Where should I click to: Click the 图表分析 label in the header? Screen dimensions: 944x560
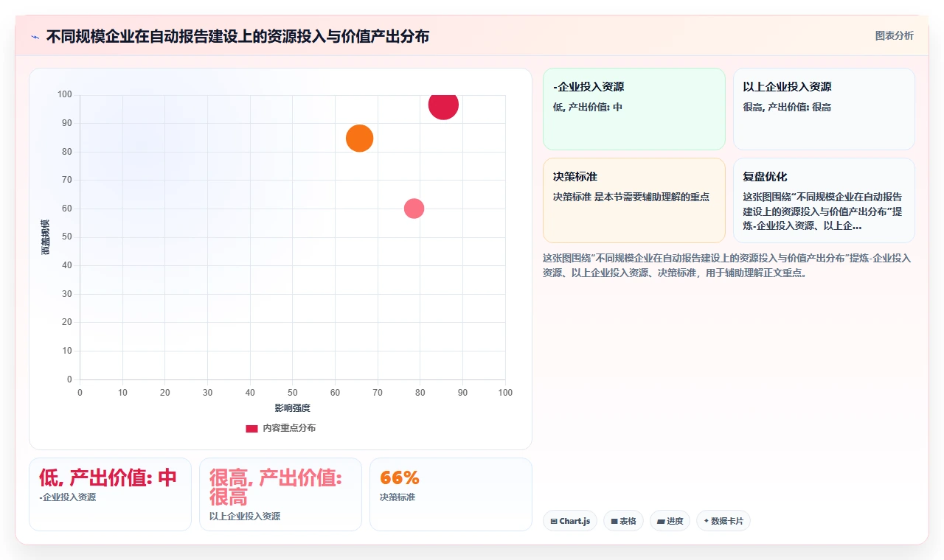[894, 35]
